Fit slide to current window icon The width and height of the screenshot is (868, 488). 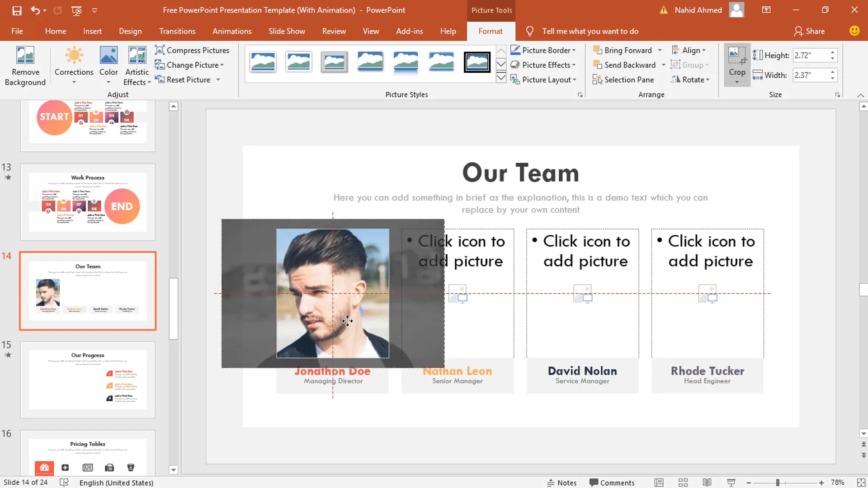[x=861, y=483]
